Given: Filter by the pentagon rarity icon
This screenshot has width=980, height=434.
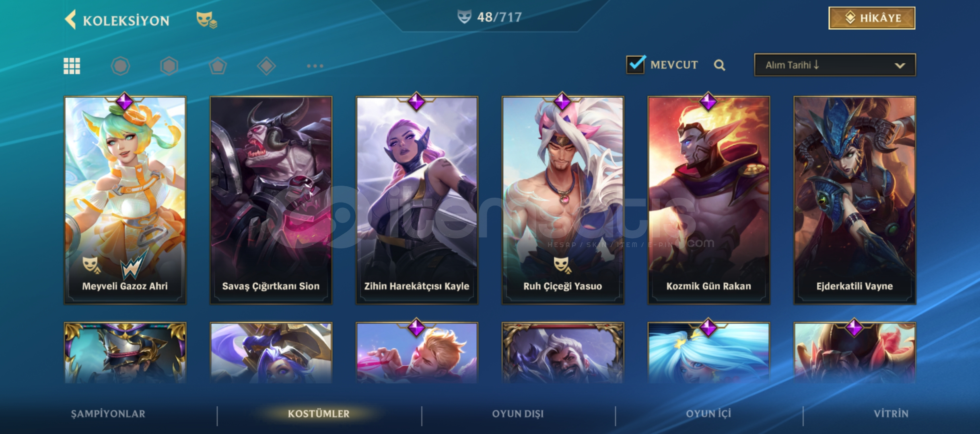Looking at the screenshot, I should point(218,66).
